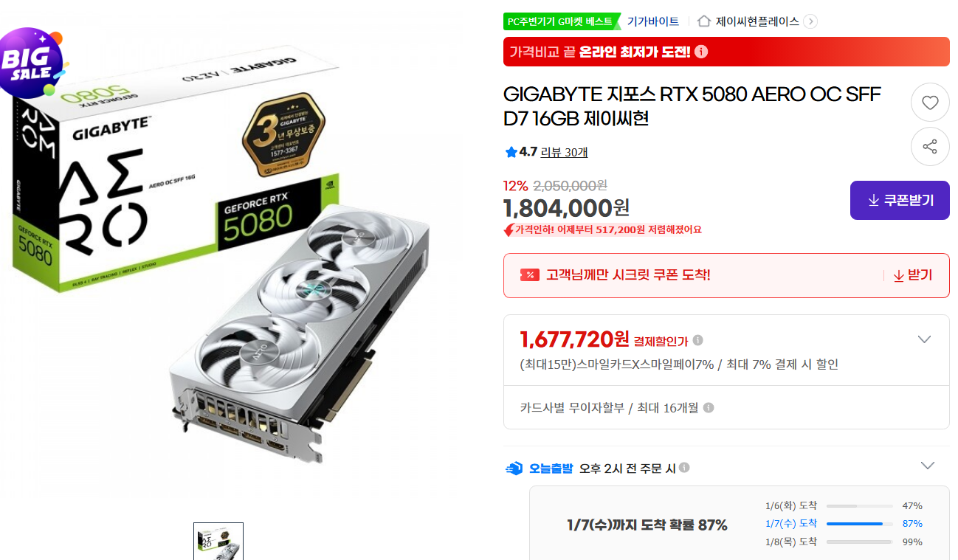Open the share icon button
Screen dimensions: 958x560
tap(930, 147)
